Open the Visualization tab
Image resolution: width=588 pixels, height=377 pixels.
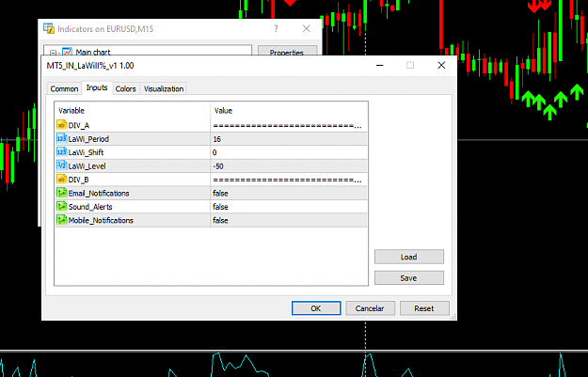pos(164,88)
